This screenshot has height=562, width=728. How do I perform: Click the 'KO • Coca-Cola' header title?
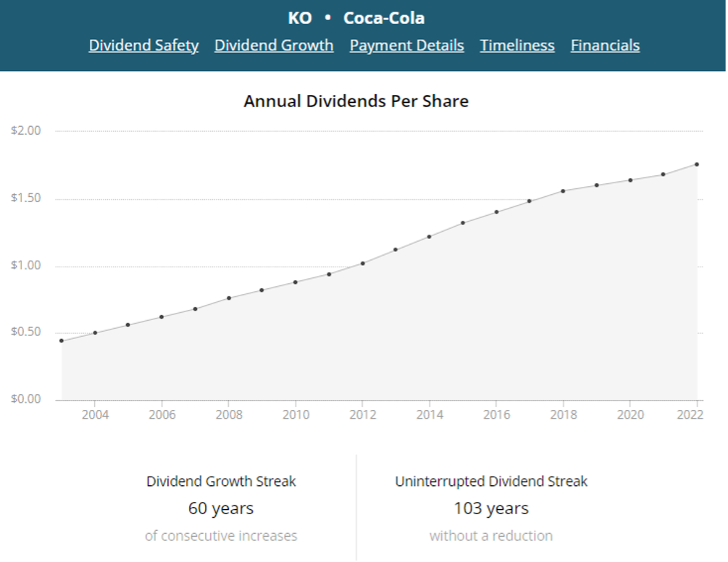(x=356, y=18)
